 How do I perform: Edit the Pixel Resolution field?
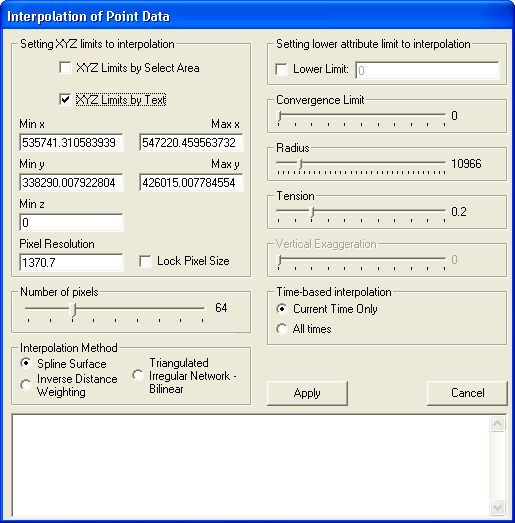tap(71, 263)
